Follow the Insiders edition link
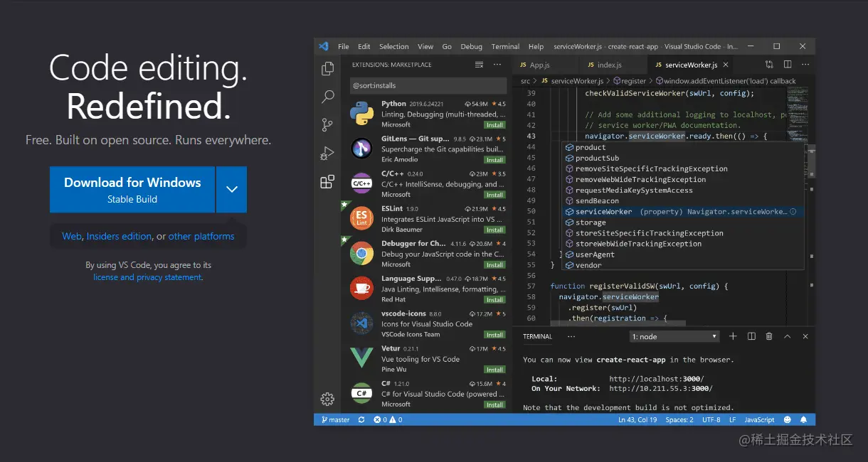This screenshot has height=462, width=868. coord(119,236)
